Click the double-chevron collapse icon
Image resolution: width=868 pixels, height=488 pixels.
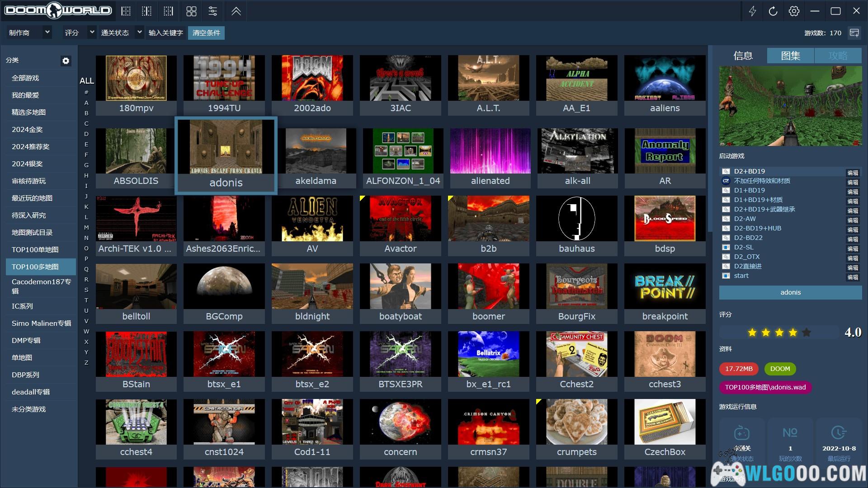click(236, 11)
